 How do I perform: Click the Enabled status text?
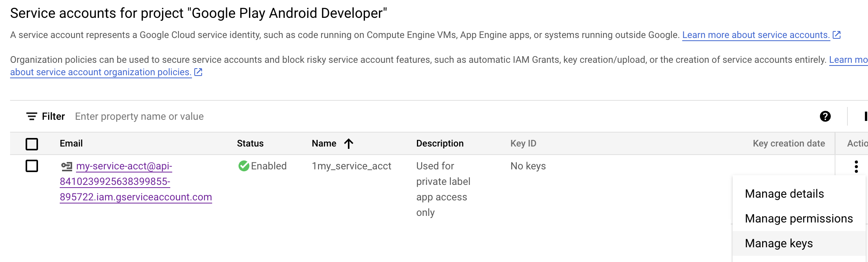point(269,166)
